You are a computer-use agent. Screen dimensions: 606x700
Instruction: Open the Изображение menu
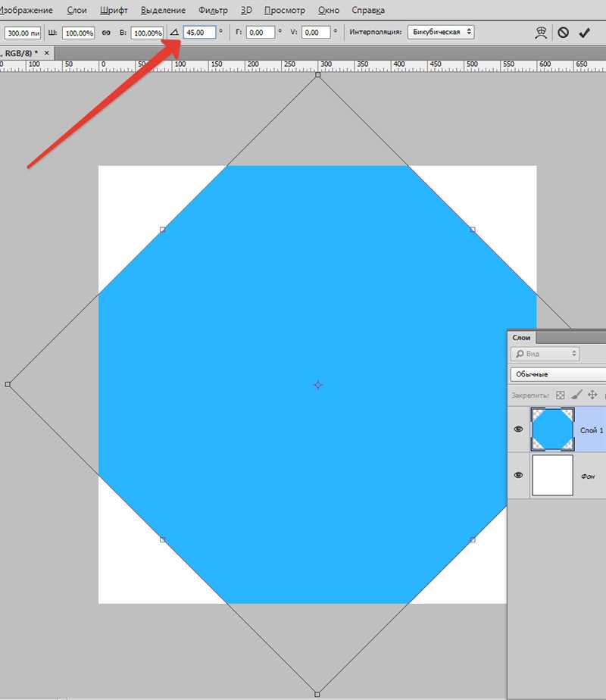(x=26, y=10)
